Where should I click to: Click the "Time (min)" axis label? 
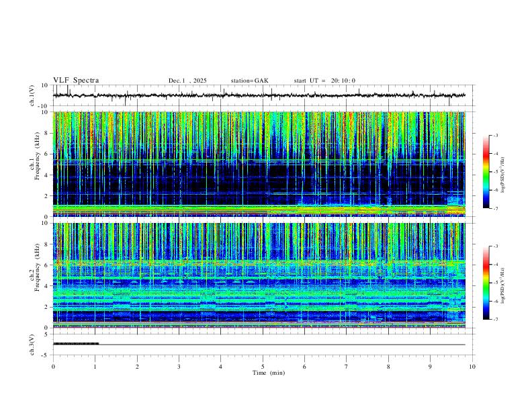click(x=269, y=373)
